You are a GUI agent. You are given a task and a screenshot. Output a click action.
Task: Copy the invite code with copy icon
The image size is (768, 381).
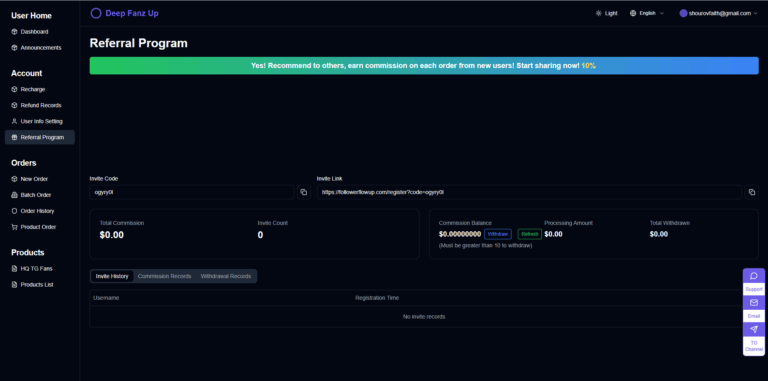(x=304, y=192)
